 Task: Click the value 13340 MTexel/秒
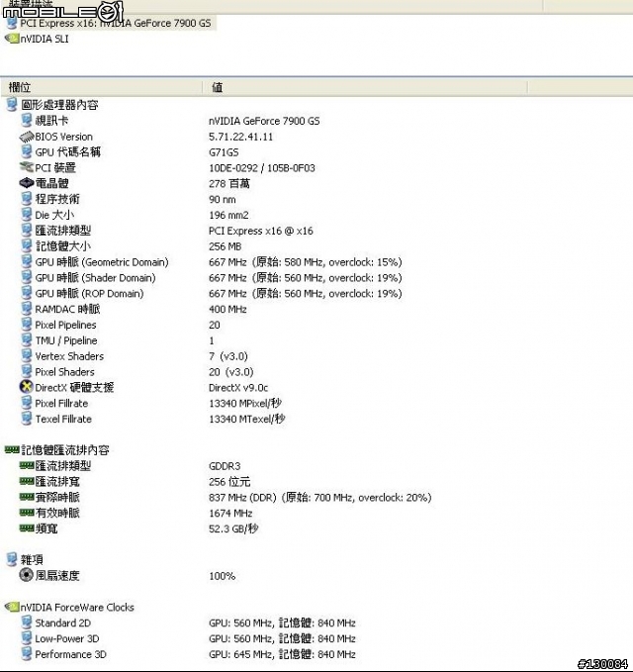[246, 420]
